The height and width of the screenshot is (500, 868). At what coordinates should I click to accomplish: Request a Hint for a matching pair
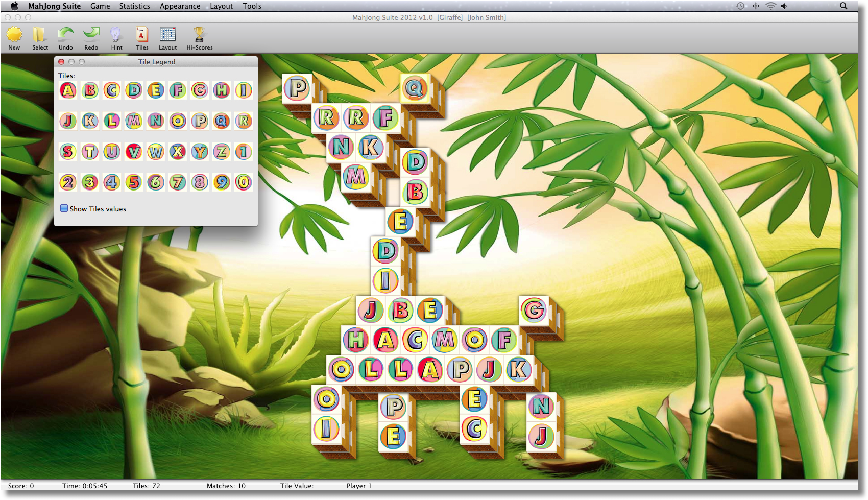(116, 37)
